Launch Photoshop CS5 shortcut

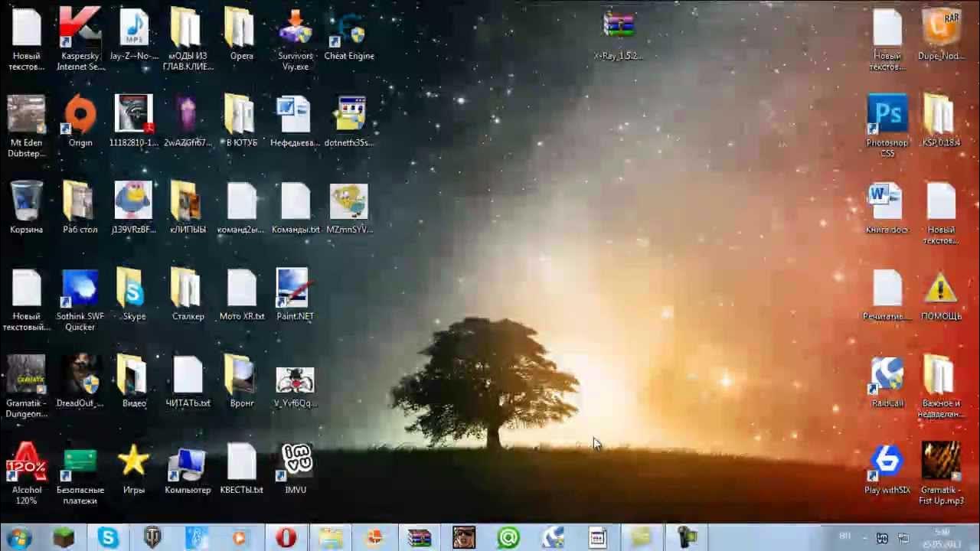point(887,114)
